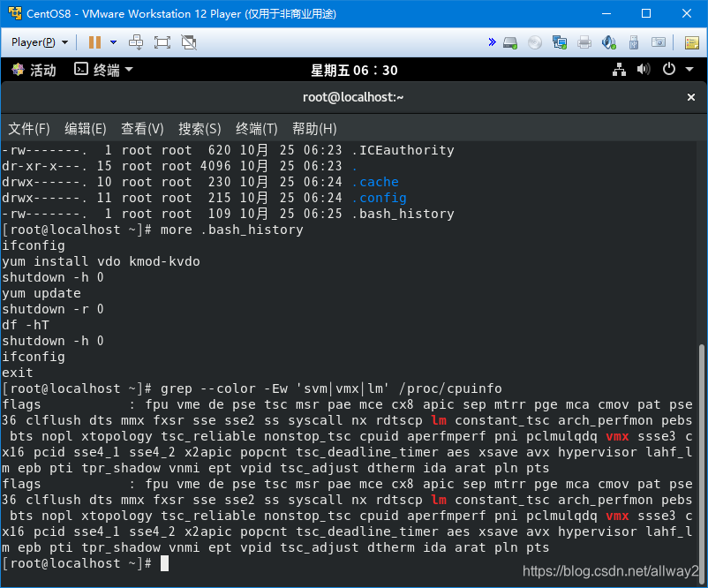Click the GNOME power icon

click(669, 70)
